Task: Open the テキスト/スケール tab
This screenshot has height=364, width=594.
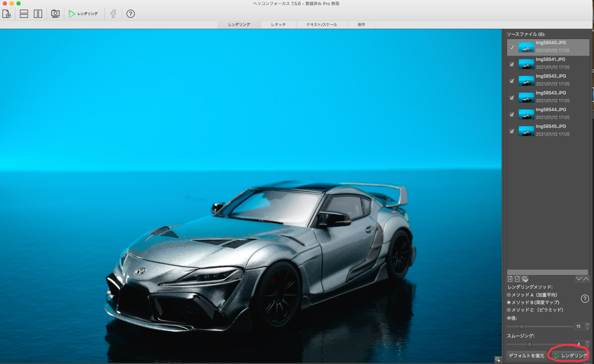Action: (321, 25)
